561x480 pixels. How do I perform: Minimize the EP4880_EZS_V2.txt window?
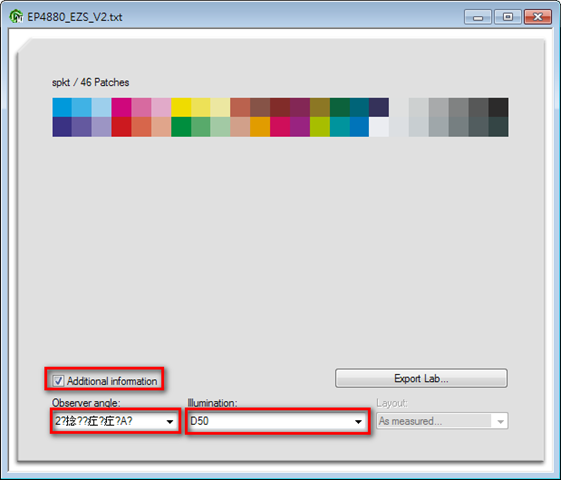pos(478,17)
